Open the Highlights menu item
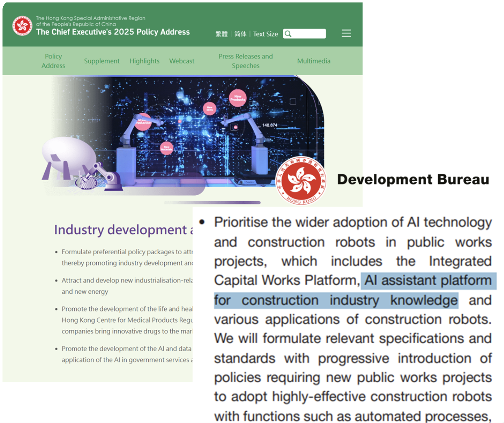This screenshot has height=423, width=504. pos(144,61)
